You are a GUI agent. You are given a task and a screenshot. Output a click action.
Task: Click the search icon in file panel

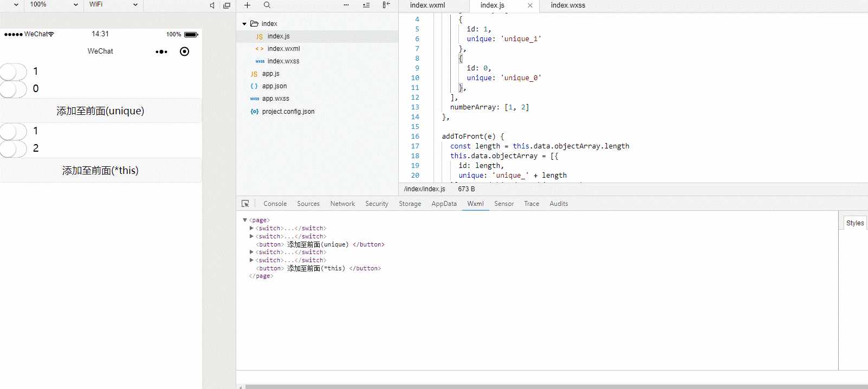(267, 5)
